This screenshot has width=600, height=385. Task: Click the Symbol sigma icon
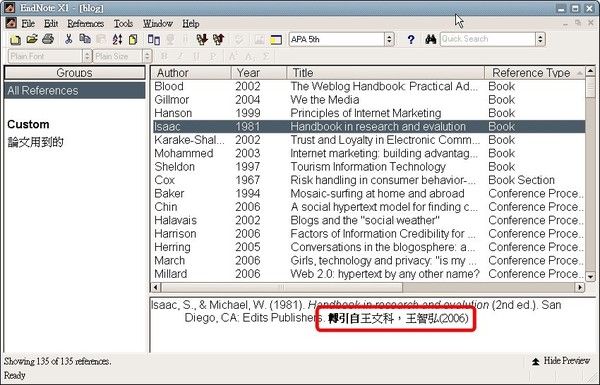click(266, 57)
